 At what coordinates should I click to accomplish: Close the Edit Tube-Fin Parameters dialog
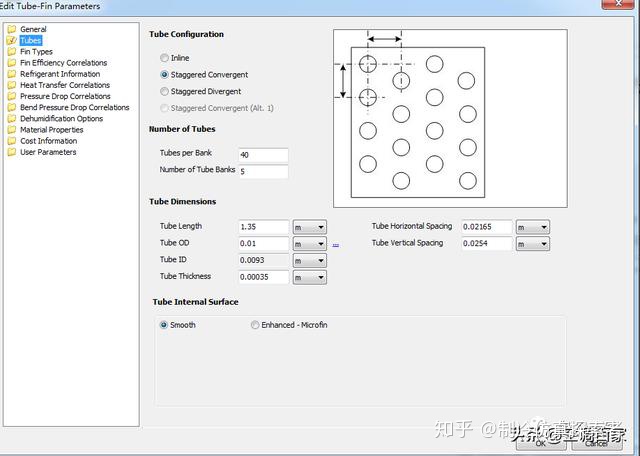point(618,4)
